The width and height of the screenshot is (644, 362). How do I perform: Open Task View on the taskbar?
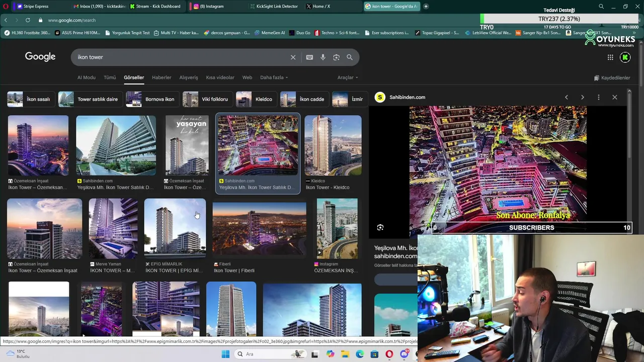pos(314,354)
